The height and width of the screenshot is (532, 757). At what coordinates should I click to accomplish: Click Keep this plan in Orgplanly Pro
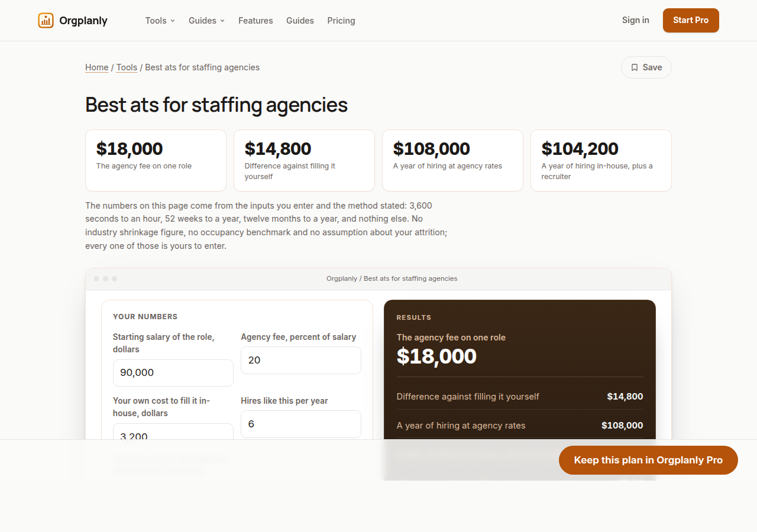(x=648, y=460)
